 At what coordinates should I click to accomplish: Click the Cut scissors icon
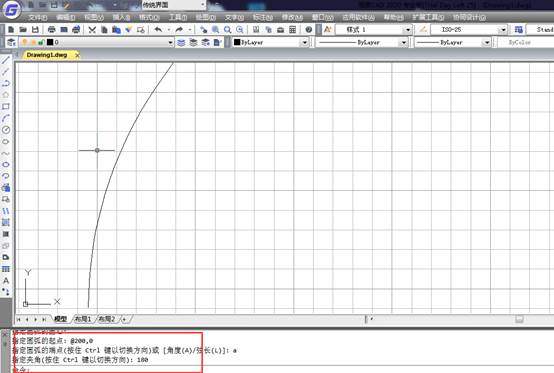pyautogui.click(x=92, y=30)
